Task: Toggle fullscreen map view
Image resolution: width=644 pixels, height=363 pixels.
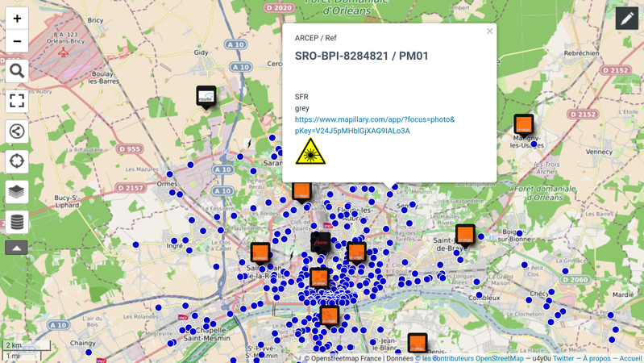Action: pyautogui.click(x=17, y=101)
